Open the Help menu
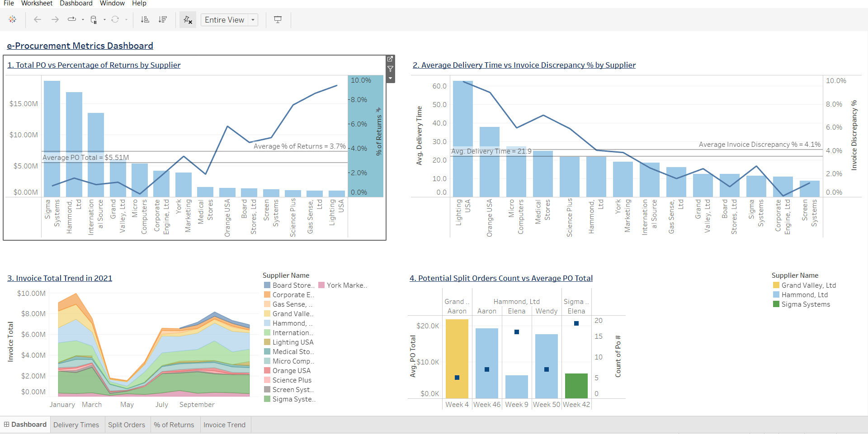 coord(139,3)
